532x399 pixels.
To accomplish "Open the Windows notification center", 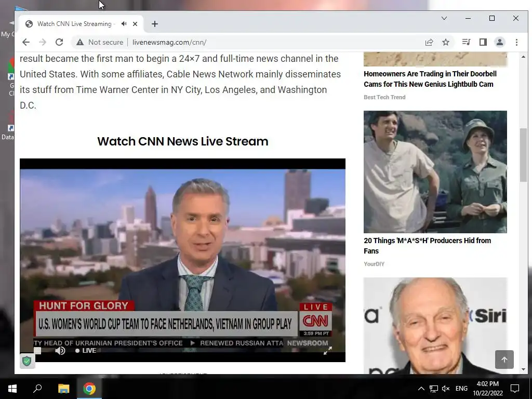I will (515, 389).
